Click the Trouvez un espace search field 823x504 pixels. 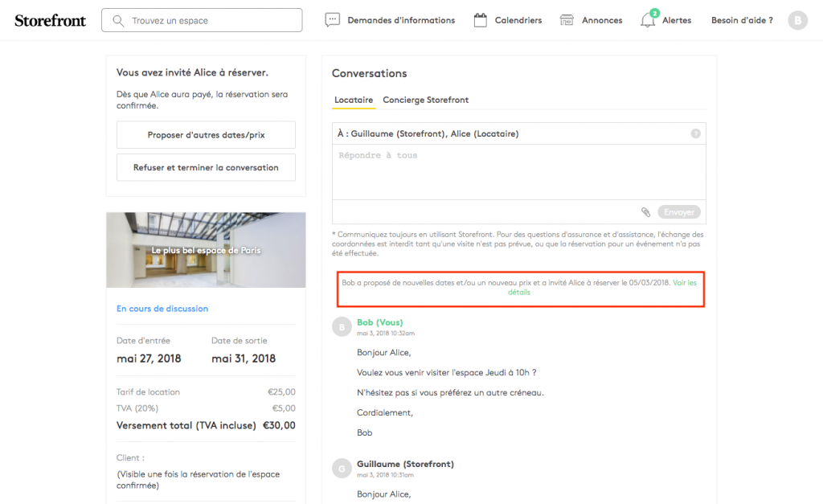click(x=213, y=20)
